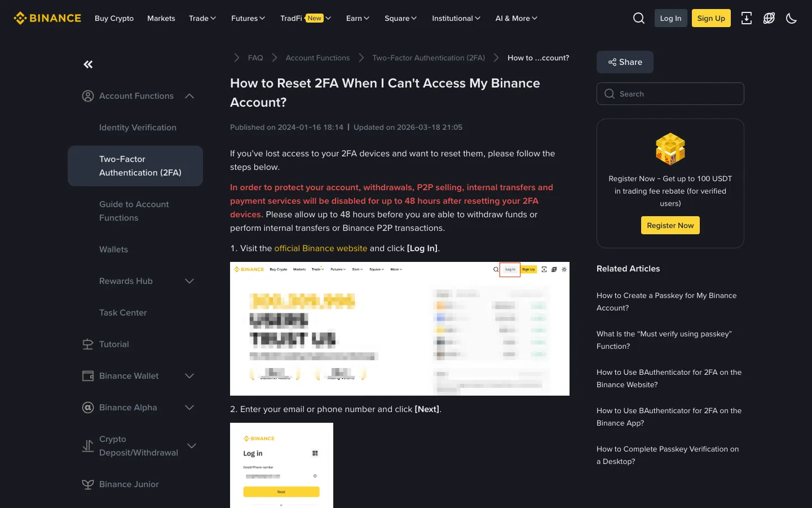Click Register Now button

coord(670,225)
